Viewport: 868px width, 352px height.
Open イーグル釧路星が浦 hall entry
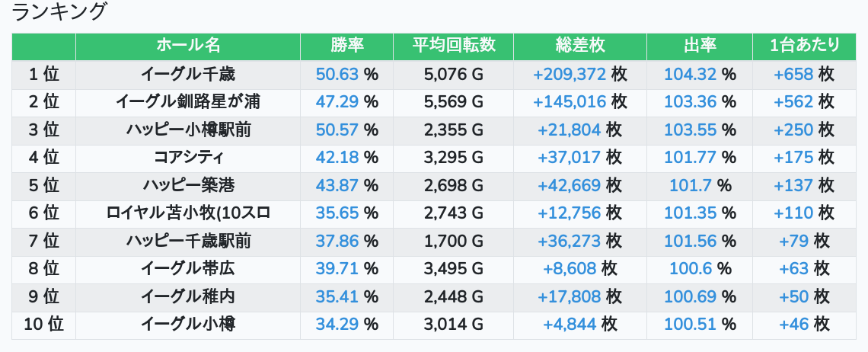click(188, 102)
